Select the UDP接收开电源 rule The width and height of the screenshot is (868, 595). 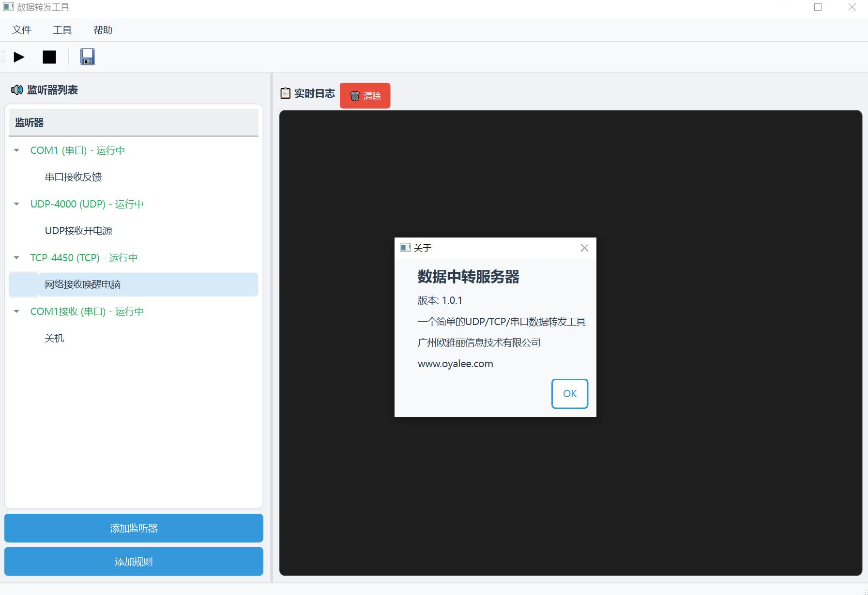(x=78, y=231)
